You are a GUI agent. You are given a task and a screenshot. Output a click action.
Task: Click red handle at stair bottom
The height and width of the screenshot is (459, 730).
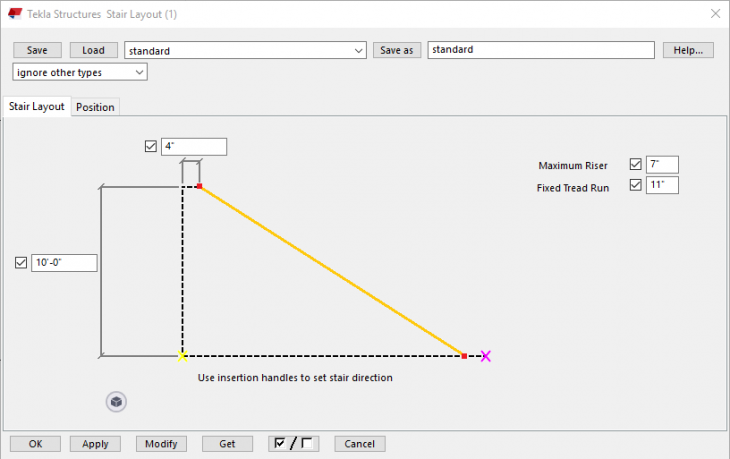coord(464,355)
